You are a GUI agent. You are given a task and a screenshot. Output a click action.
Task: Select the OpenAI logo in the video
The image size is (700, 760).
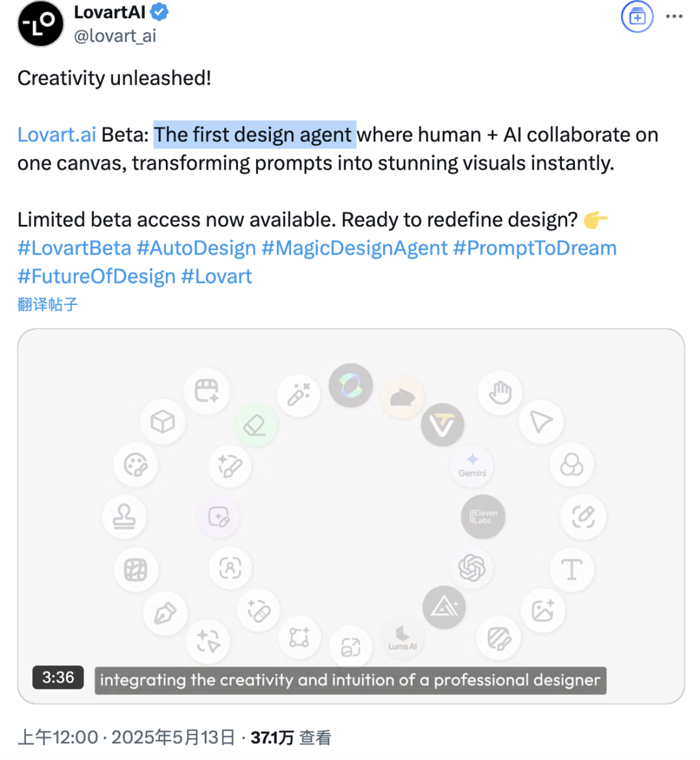coord(472,568)
